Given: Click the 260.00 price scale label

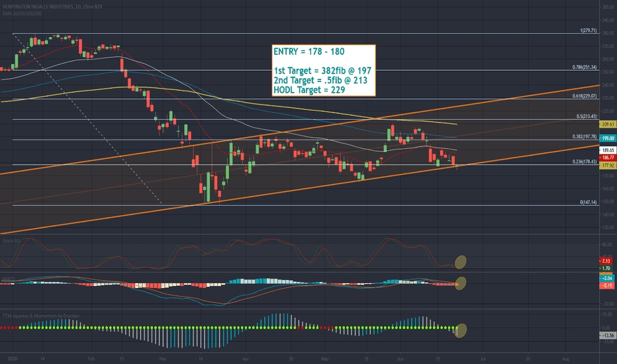Looking at the screenshot, I should pos(608,59).
